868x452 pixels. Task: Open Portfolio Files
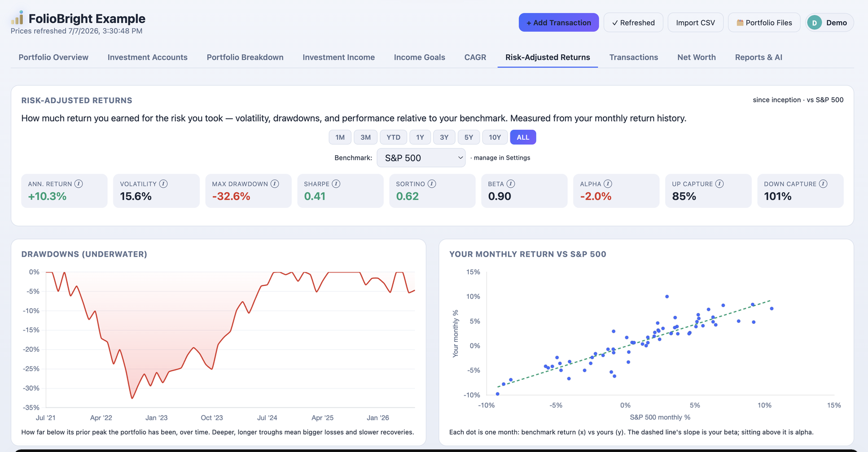click(764, 23)
